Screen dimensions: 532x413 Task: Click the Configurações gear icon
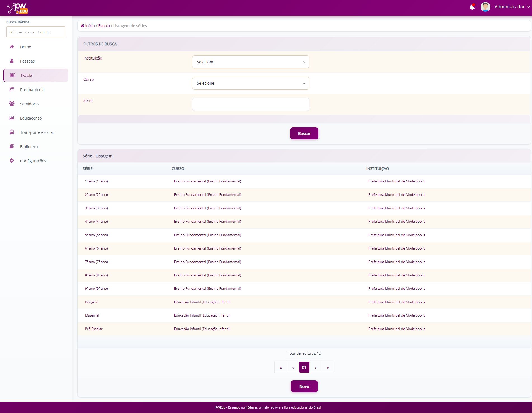12,161
